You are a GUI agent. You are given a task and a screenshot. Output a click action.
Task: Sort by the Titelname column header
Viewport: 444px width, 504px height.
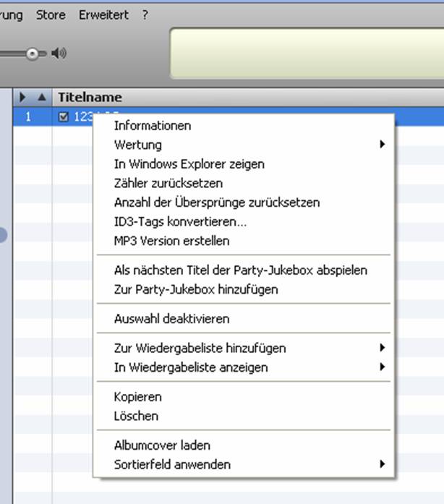click(x=90, y=98)
